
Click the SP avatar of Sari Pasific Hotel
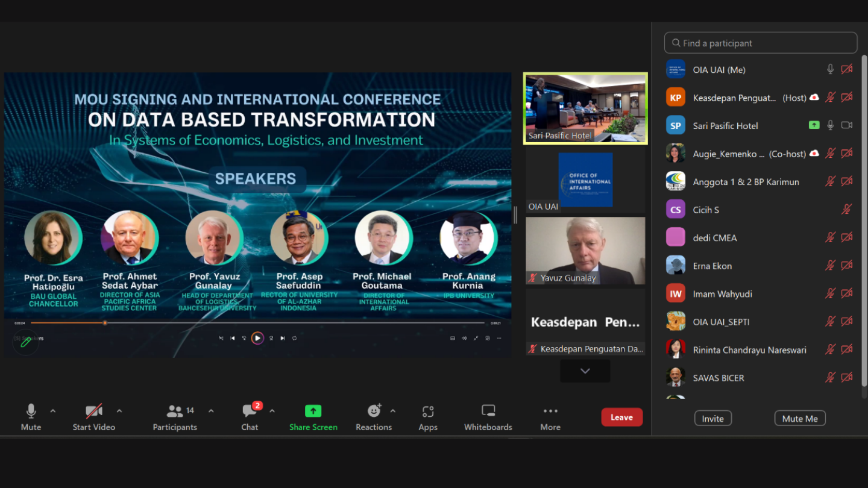tap(676, 125)
